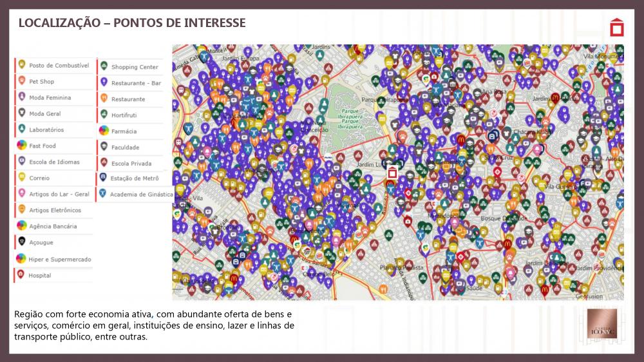
Task: Click the red property marker on map
Action: point(392,173)
